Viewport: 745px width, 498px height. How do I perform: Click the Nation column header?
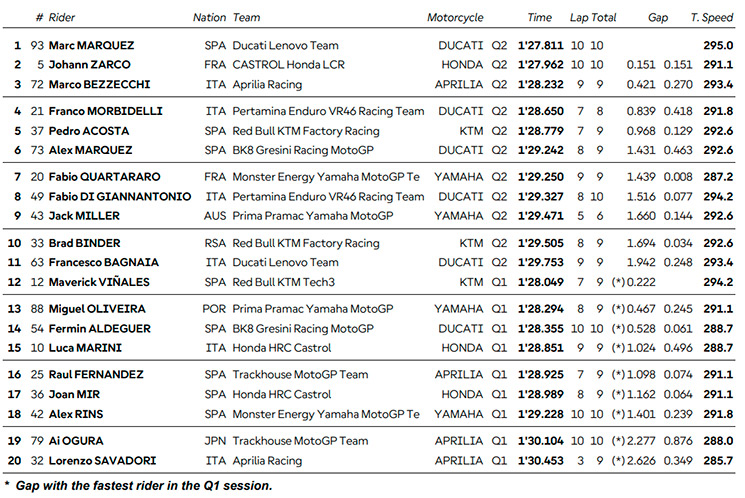pos(209,18)
